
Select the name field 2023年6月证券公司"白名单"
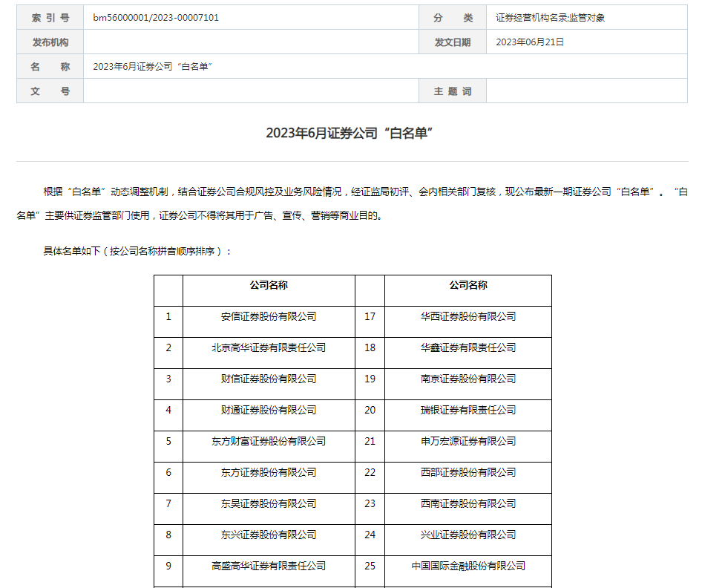point(152,67)
